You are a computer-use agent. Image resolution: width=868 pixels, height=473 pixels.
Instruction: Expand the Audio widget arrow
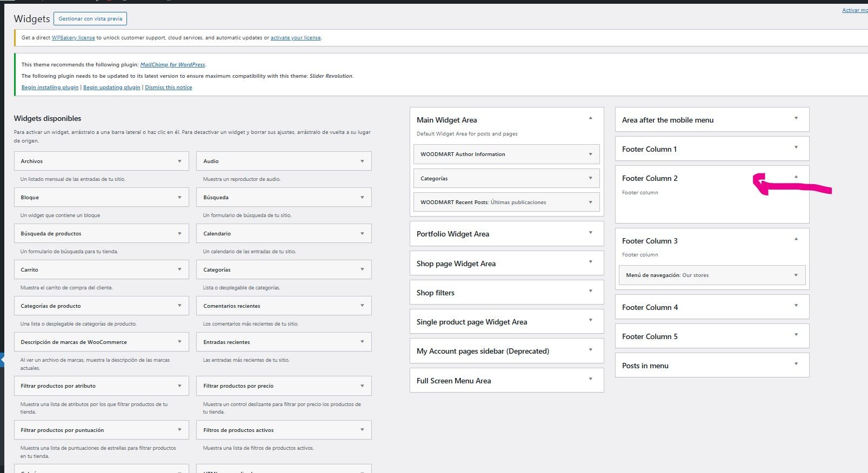click(362, 161)
